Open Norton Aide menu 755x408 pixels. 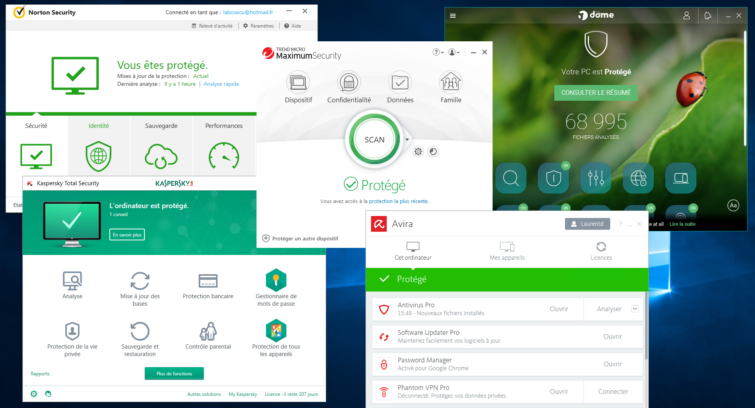293,26
